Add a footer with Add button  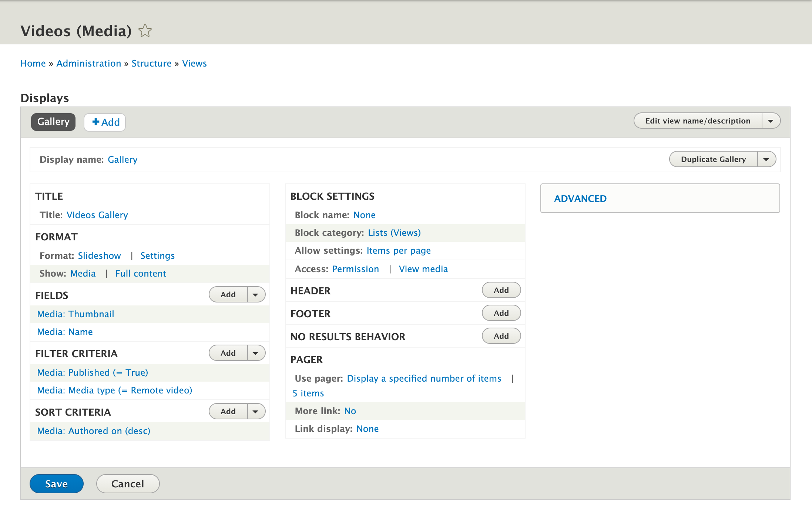[x=501, y=313]
